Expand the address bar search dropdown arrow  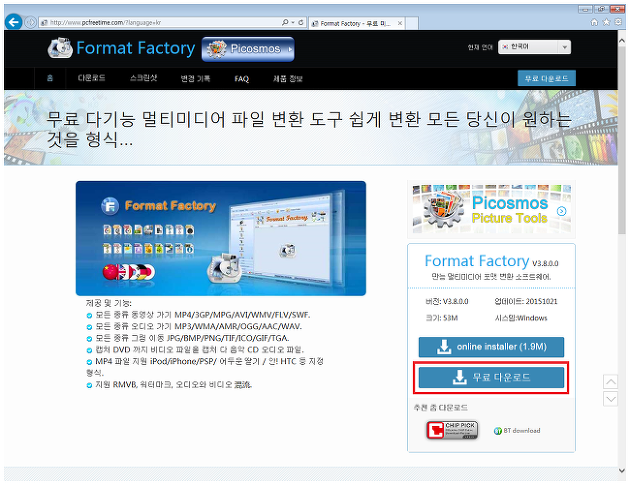click(293, 23)
